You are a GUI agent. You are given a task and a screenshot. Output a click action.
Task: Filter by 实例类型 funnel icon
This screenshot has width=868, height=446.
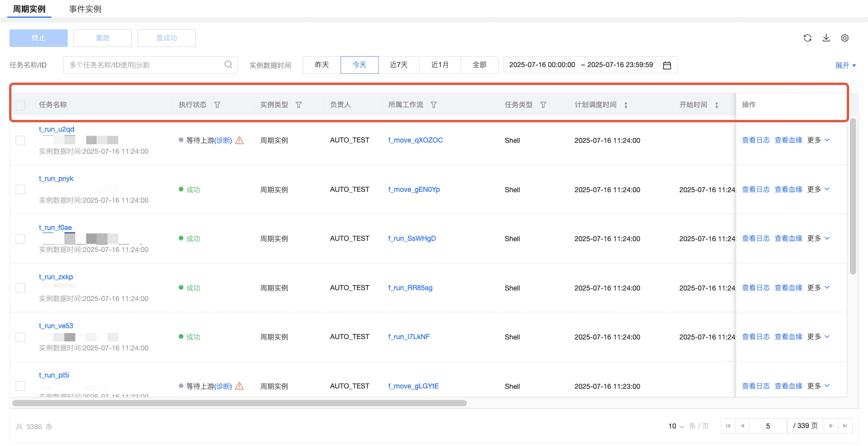point(298,105)
